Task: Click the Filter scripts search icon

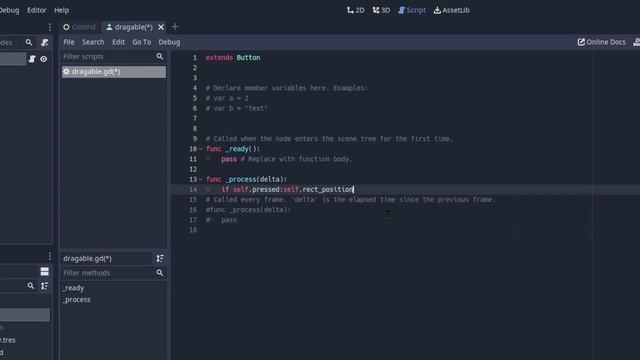Action: pos(160,56)
